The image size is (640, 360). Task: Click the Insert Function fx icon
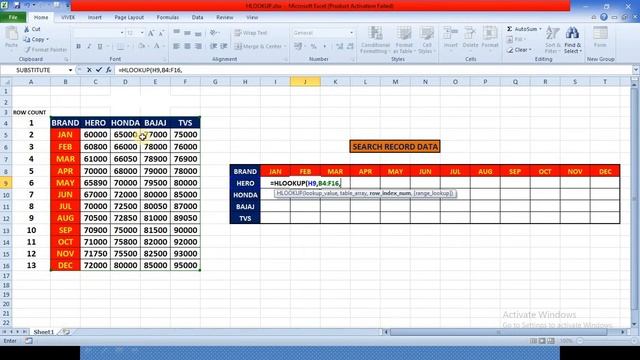coord(109,70)
